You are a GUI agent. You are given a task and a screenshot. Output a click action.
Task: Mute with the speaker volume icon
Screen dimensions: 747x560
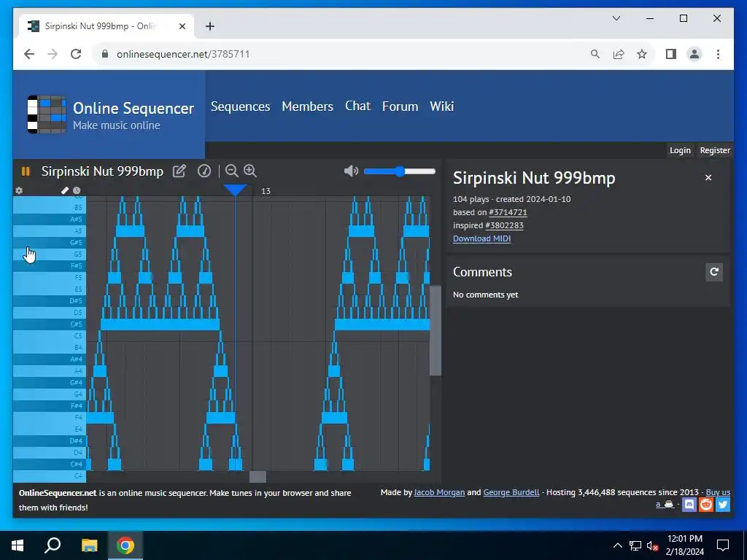click(351, 171)
